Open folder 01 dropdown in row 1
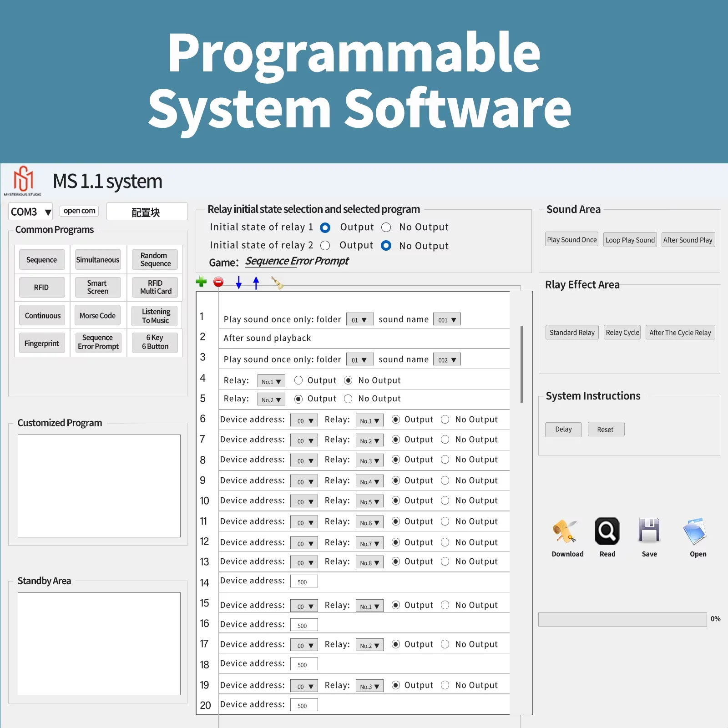The height and width of the screenshot is (728, 728). tap(360, 320)
